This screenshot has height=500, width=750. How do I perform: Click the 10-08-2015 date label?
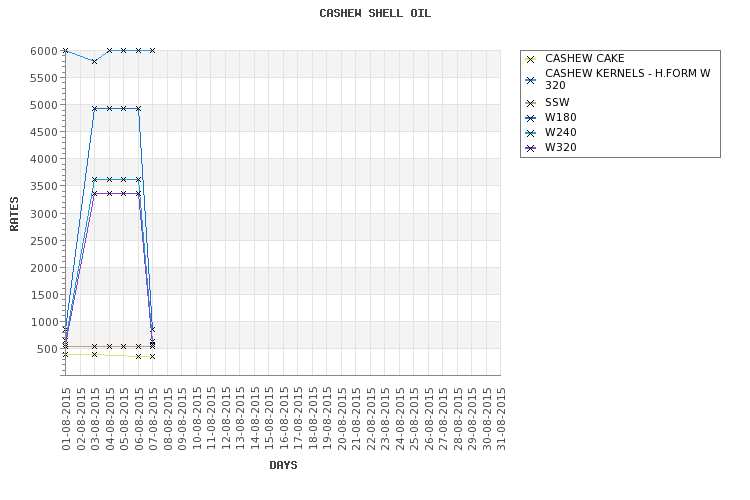197,419
